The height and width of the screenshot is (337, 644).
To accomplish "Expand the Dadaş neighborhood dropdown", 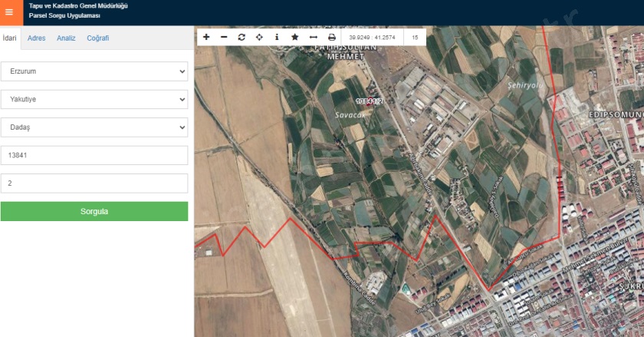I will 94,127.
